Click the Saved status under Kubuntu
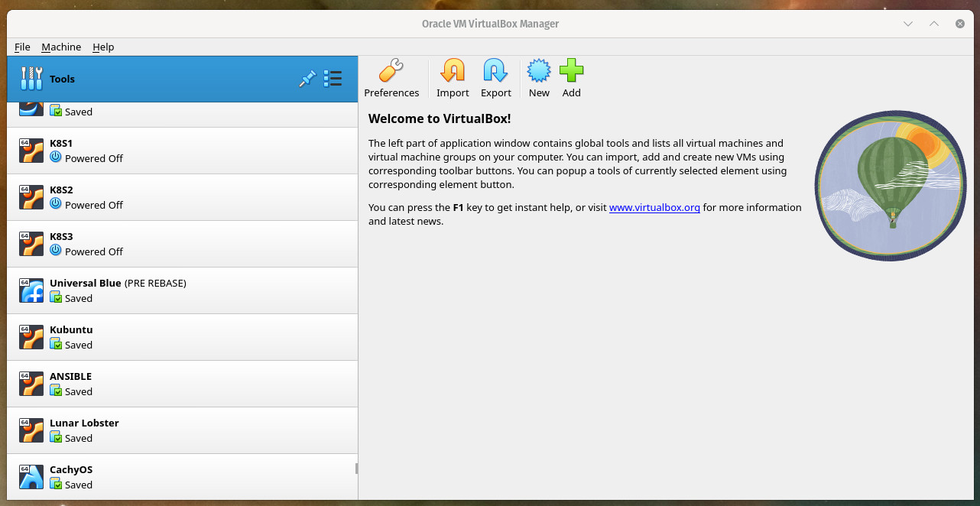Screen dimensions: 980x506 click(79, 345)
